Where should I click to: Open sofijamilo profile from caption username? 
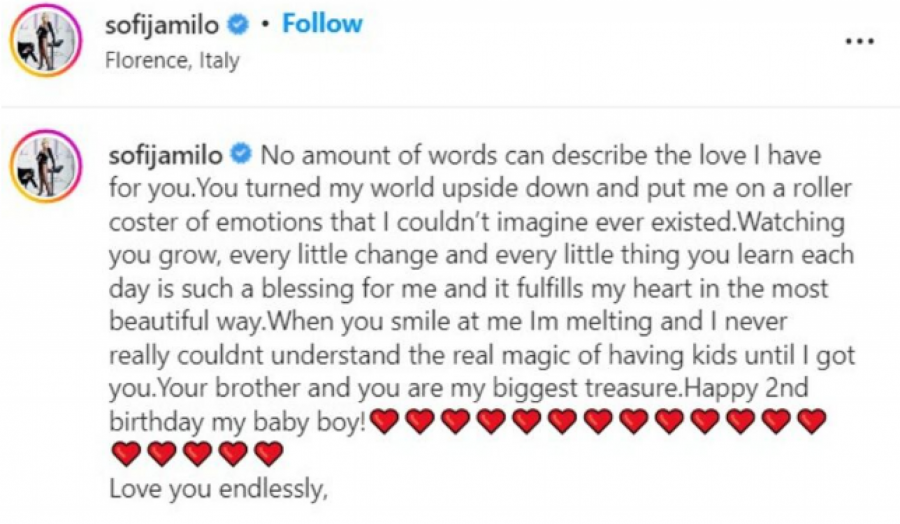[x=165, y=155]
